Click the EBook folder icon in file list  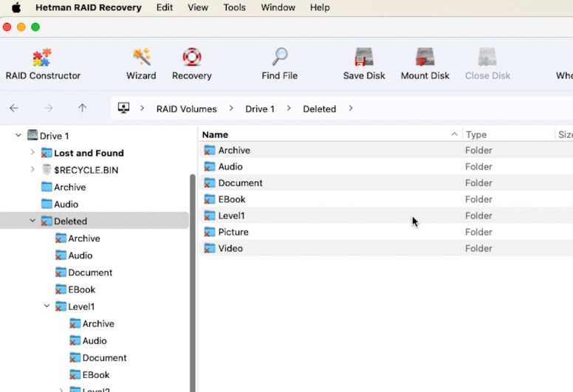210,199
